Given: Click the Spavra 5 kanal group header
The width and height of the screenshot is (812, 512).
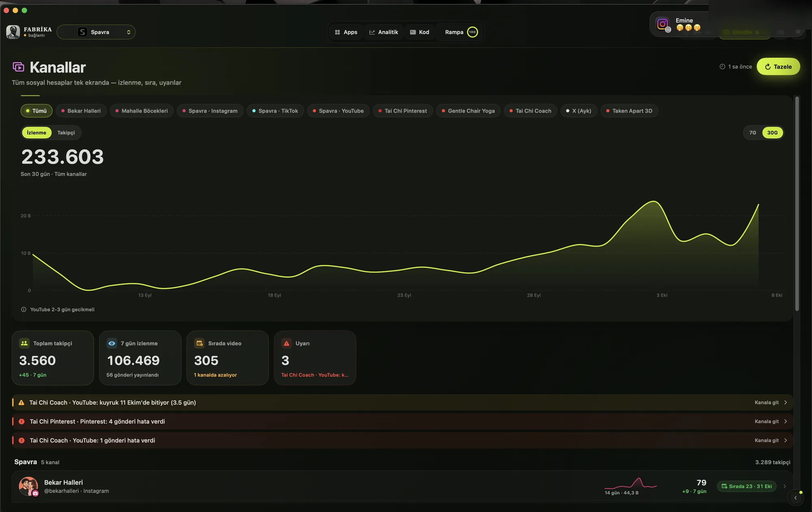Looking at the screenshot, I should (x=37, y=462).
